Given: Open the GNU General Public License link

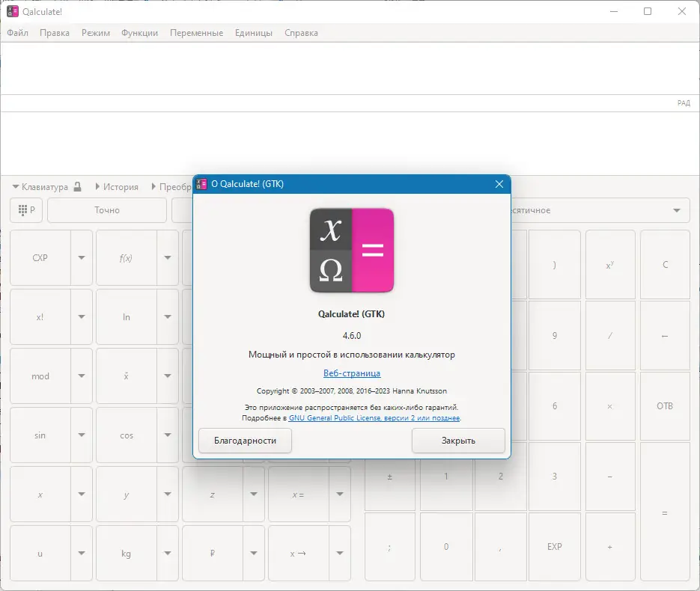Looking at the screenshot, I should tap(374, 418).
